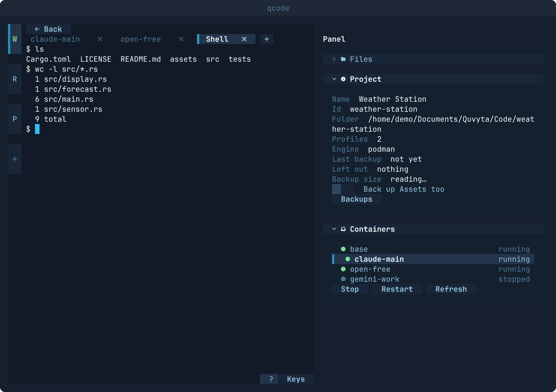Click Cargo.toml in the ls output
Viewport: 556px width, 392px height.
pyautogui.click(x=48, y=59)
